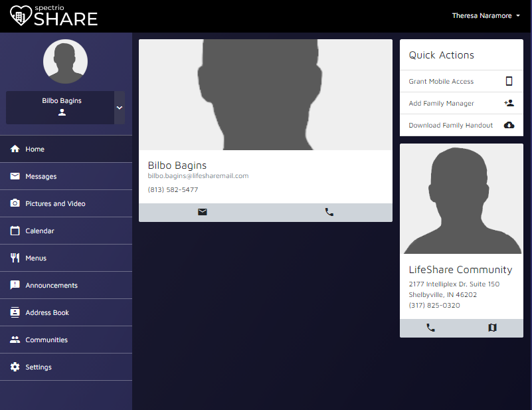Tap the map icon for LifeShare Community
Viewport: 532px width, 410px height.
coord(492,327)
